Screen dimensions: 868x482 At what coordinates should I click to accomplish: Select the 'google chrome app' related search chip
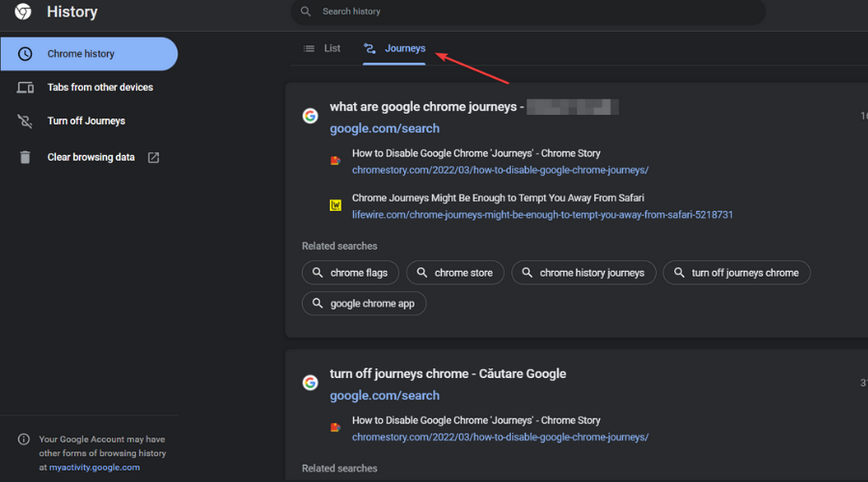(364, 304)
